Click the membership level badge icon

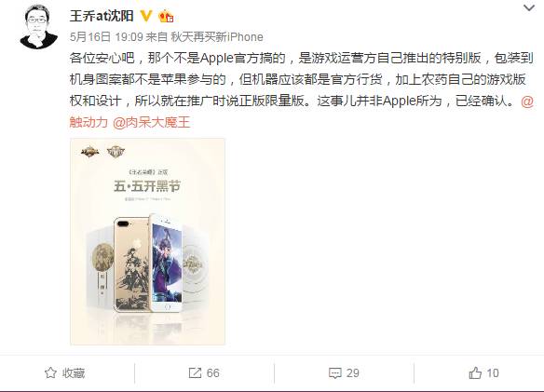[166, 17]
